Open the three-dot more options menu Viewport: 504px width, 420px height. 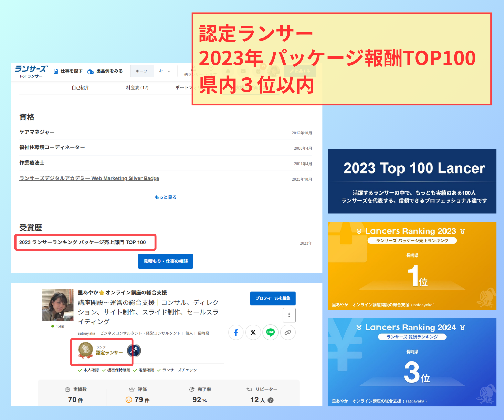click(x=289, y=315)
